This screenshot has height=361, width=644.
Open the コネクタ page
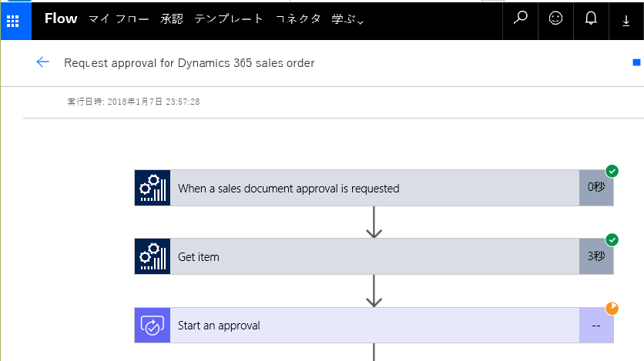tap(298, 19)
